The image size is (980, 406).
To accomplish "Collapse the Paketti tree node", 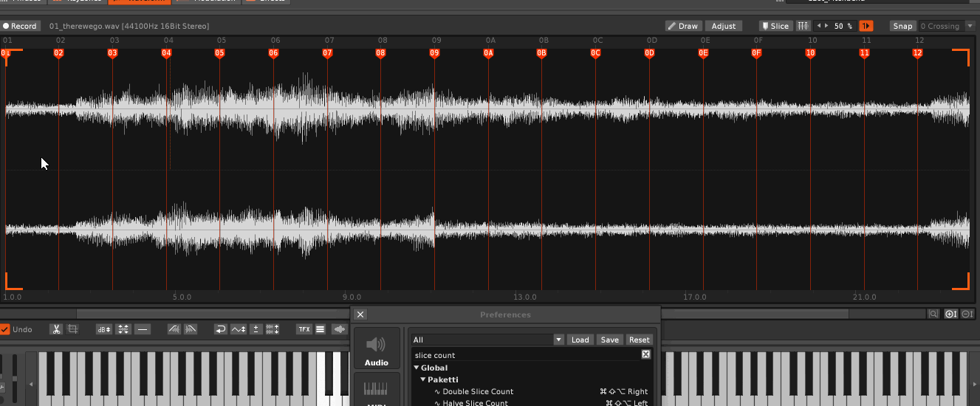I will tap(423, 379).
